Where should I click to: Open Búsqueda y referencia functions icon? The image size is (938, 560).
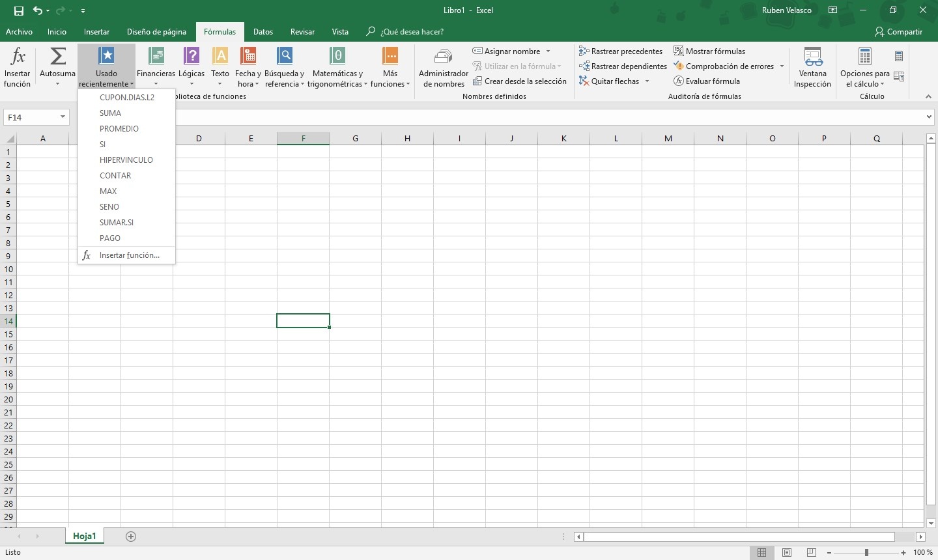point(284,57)
